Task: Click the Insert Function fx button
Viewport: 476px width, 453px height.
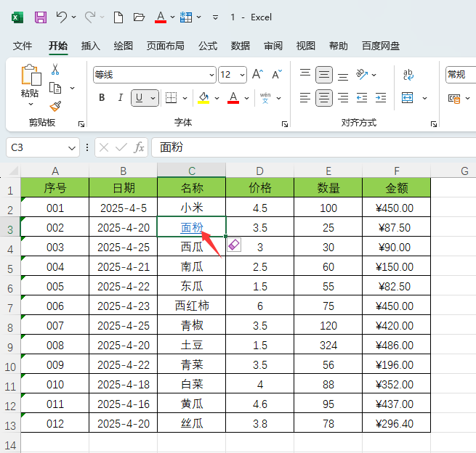Action: [139, 147]
